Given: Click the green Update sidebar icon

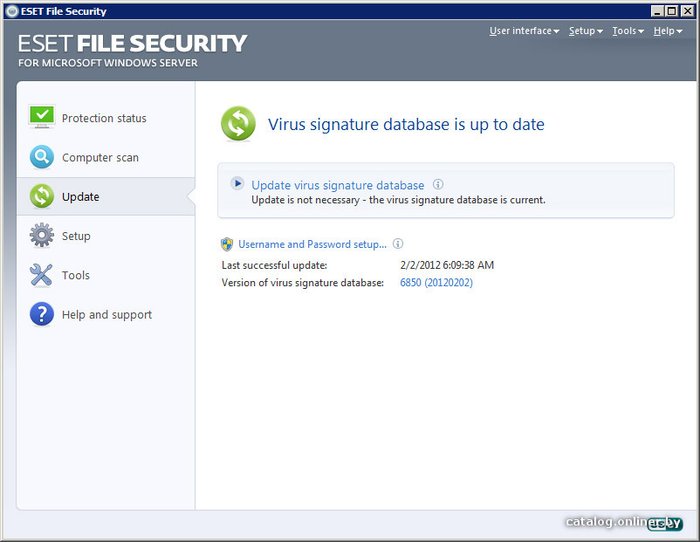Looking at the screenshot, I should [41, 196].
